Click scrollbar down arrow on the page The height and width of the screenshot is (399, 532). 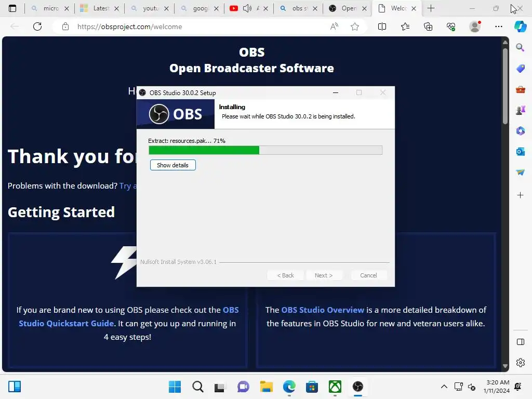[505, 366]
